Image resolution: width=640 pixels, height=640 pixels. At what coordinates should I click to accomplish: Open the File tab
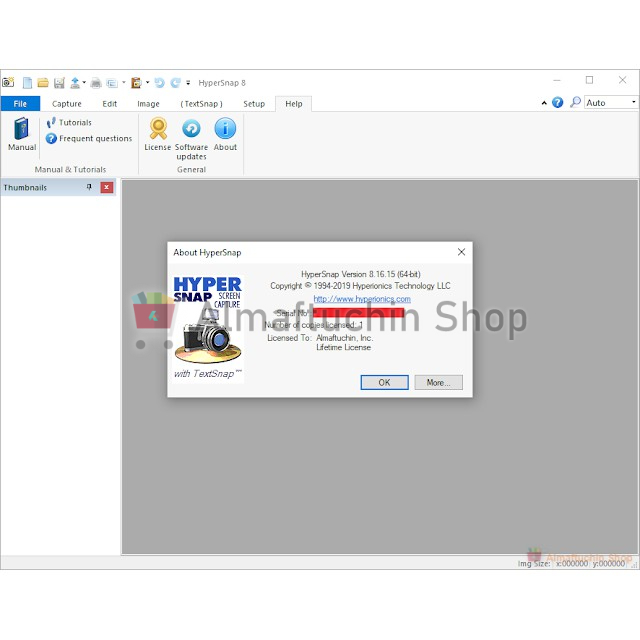20,104
